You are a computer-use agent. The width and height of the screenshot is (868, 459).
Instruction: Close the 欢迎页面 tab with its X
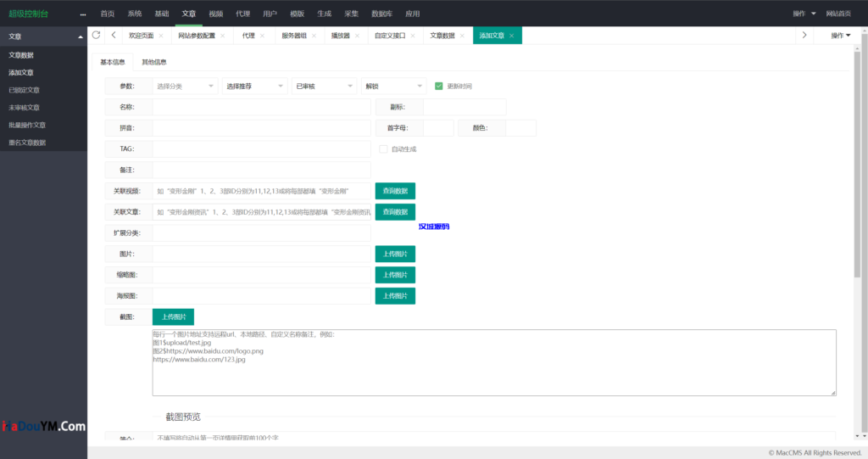[161, 36]
